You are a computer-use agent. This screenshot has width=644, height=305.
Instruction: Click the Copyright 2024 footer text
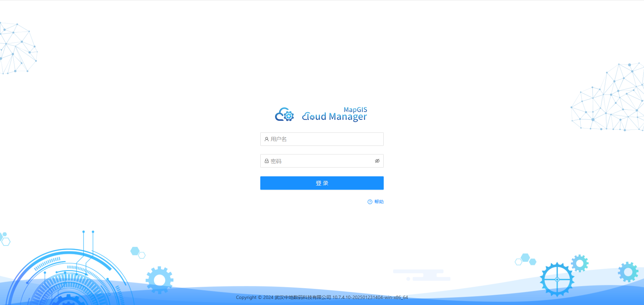pos(322,297)
